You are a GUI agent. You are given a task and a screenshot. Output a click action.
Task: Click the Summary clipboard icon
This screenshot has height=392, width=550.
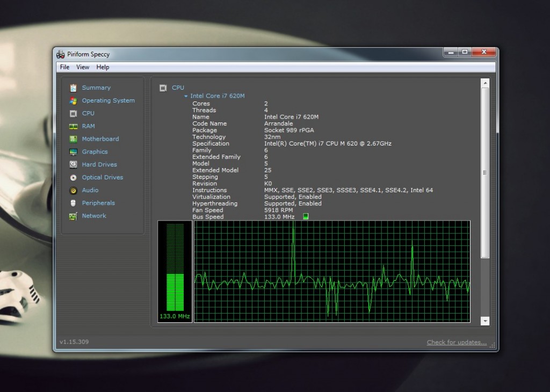click(73, 88)
